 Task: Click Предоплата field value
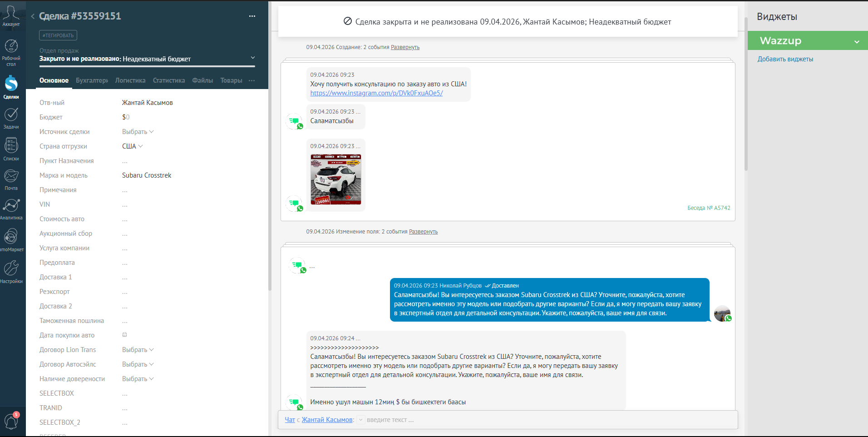coord(125,263)
